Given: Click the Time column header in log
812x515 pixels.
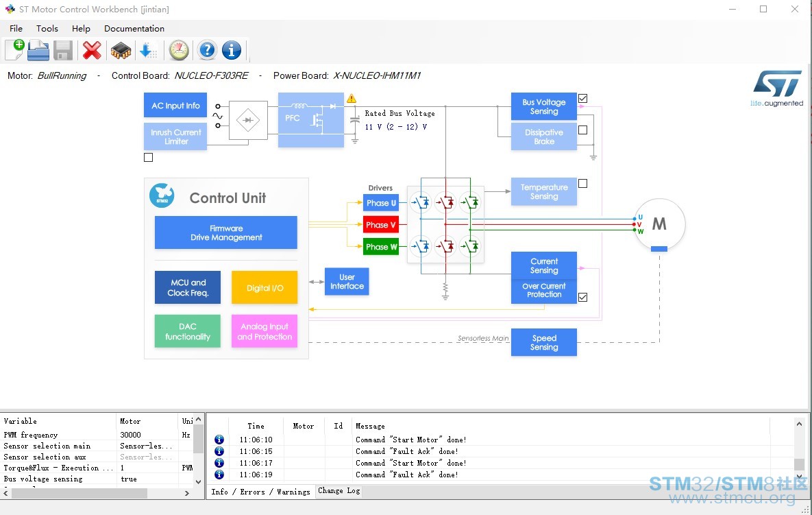Looking at the screenshot, I should (256, 426).
